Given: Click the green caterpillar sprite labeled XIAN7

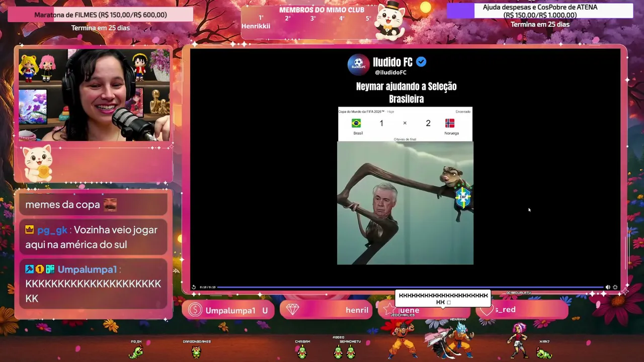Looking at the screenshot, I should 544,353.
